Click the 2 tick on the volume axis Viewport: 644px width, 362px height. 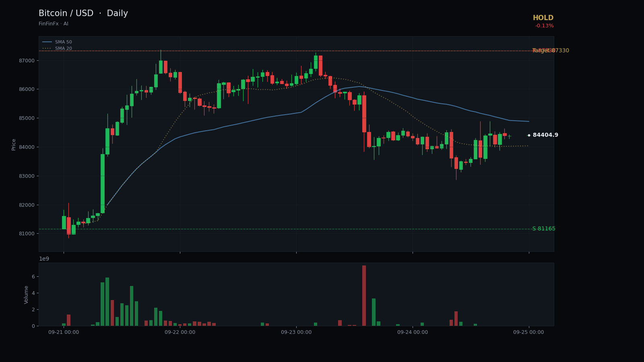click(33, 310)
